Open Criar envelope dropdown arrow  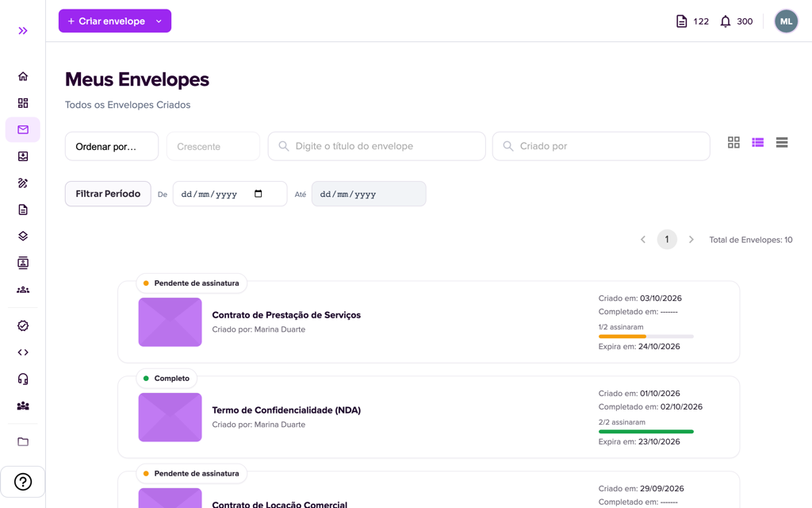(x=159, y=21)
